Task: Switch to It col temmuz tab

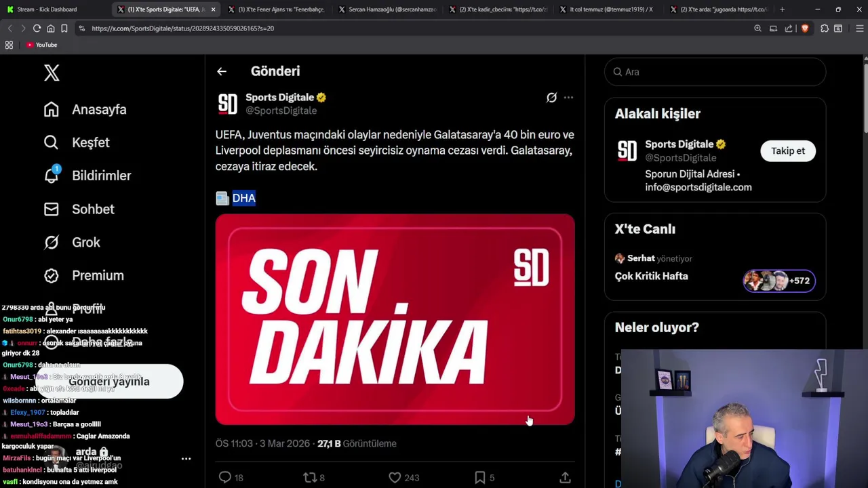Action: point(608,9)
